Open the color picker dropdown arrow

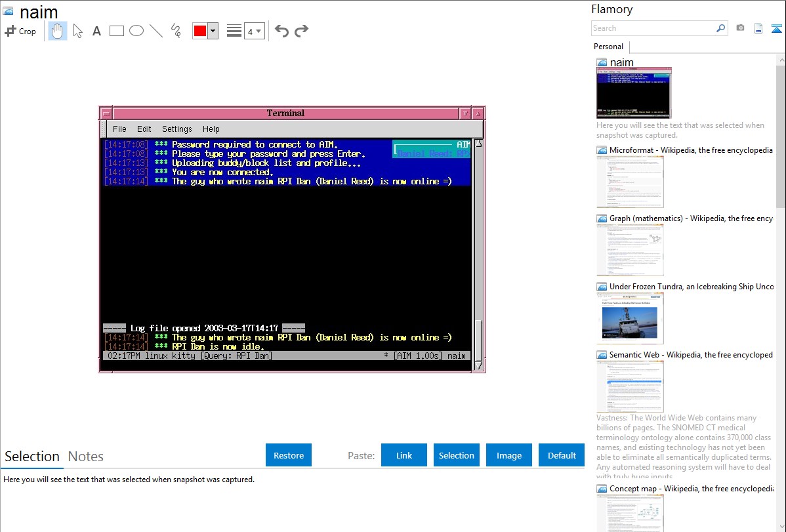click(x=213, y=31)
